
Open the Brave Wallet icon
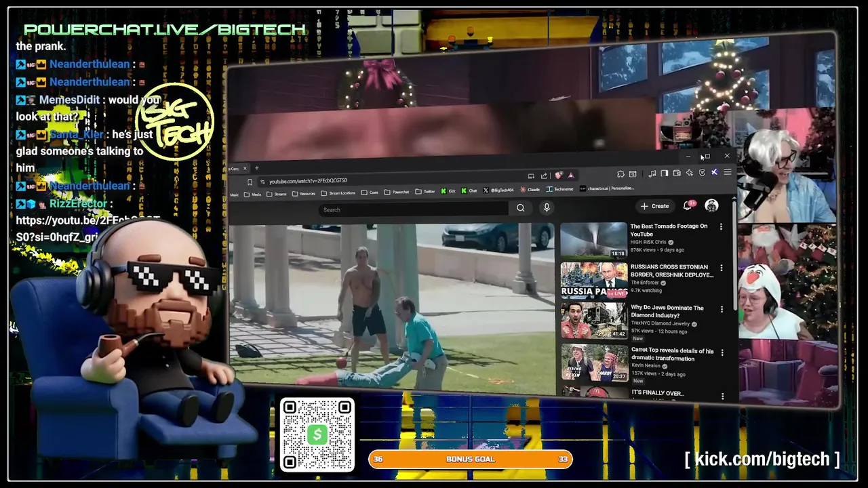677,173
